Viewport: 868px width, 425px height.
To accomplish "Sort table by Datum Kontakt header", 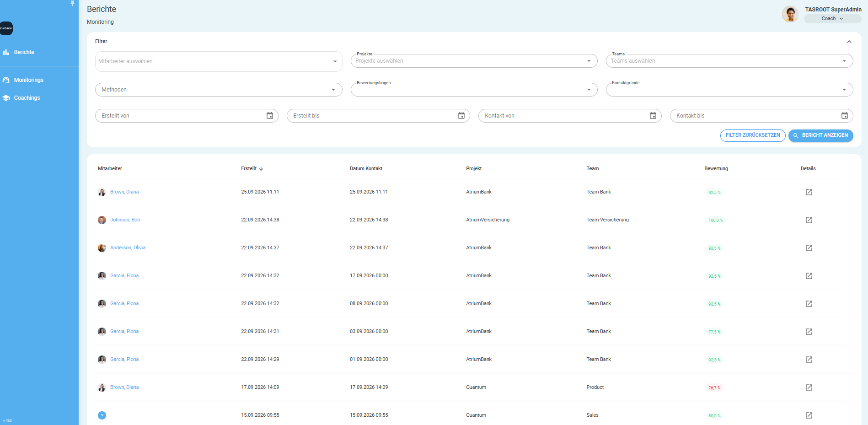I will click(366, 169).
